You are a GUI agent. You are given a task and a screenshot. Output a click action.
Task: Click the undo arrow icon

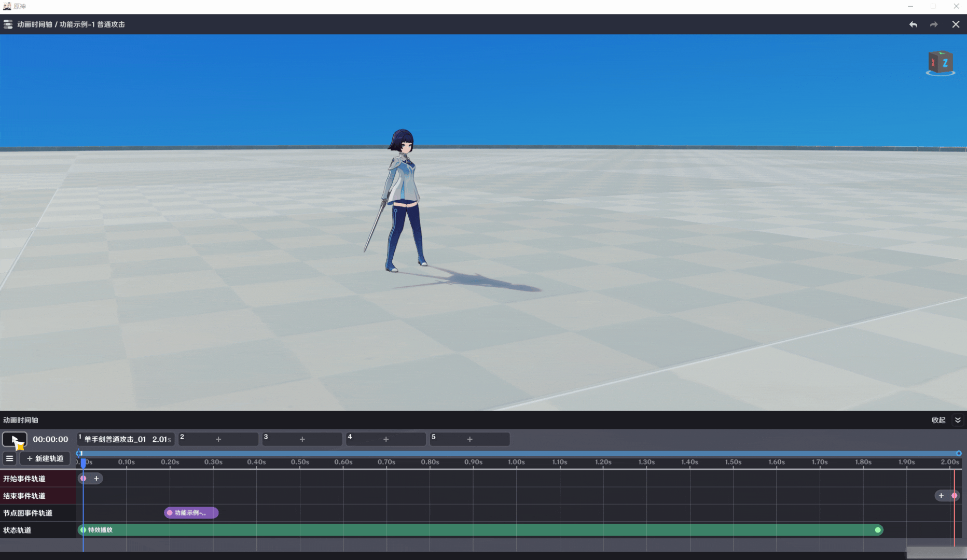pyautogui.click(x=913, y=24)
